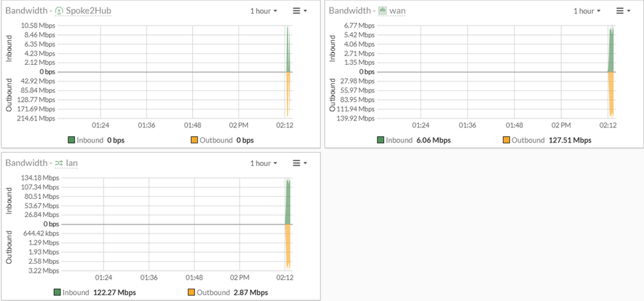Expand the wan 1 hour time range dropdown
This screenshot has height=301, width=644.
coord(588,11)
